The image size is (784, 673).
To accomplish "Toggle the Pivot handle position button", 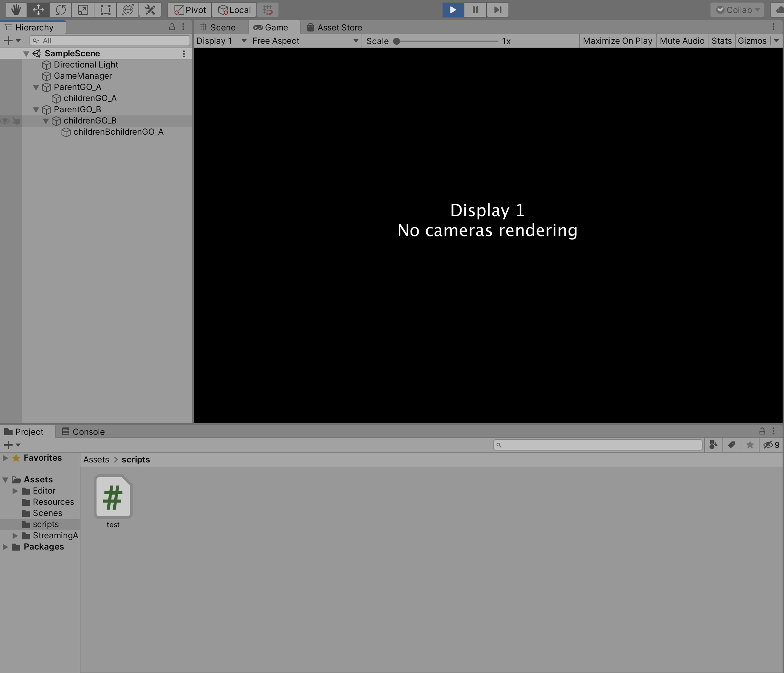I will tap(190, 9).
